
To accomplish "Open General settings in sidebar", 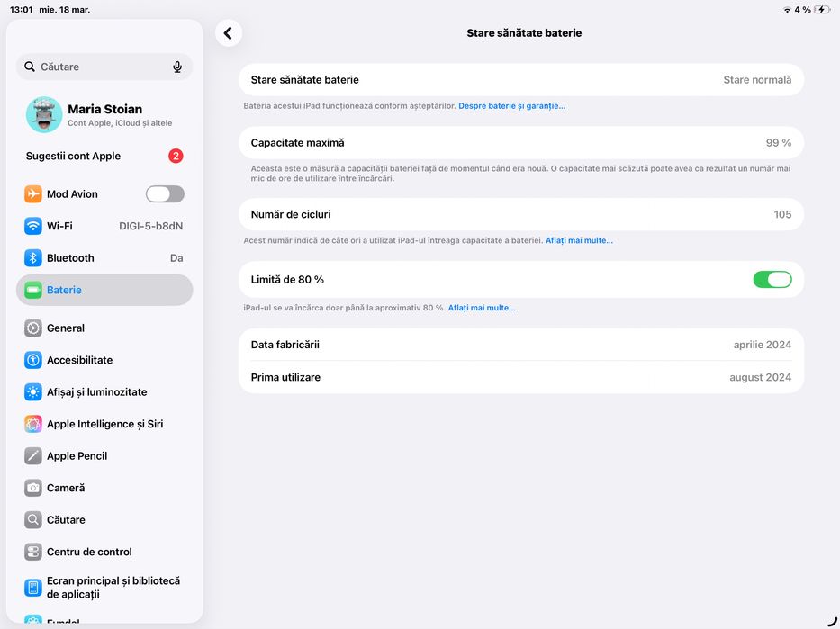I will (x=104, y=328).
